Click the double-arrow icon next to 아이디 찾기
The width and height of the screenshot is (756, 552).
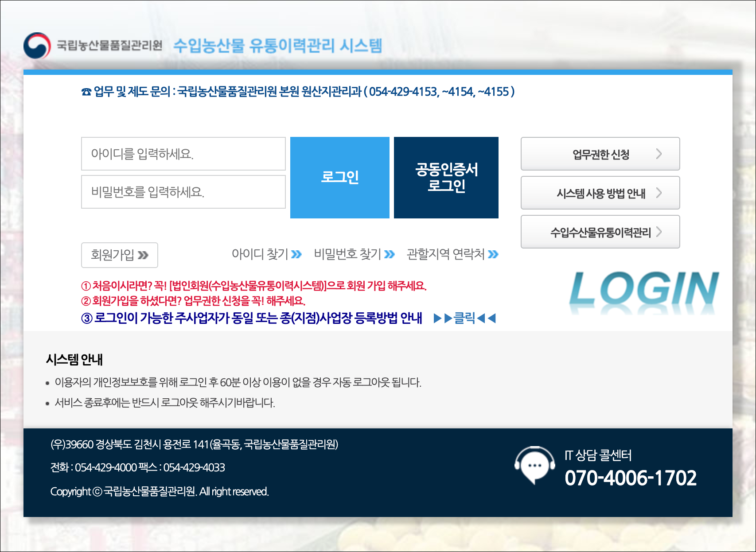[296, 254]
